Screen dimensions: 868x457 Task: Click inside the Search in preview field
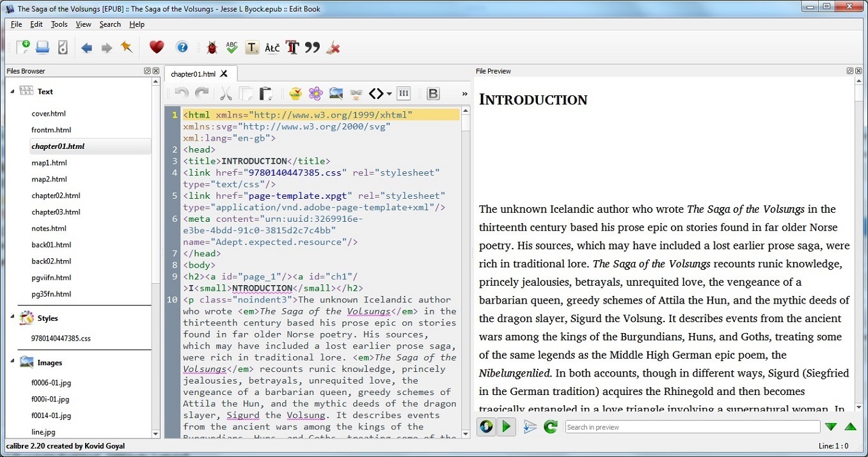click(691, 427)
